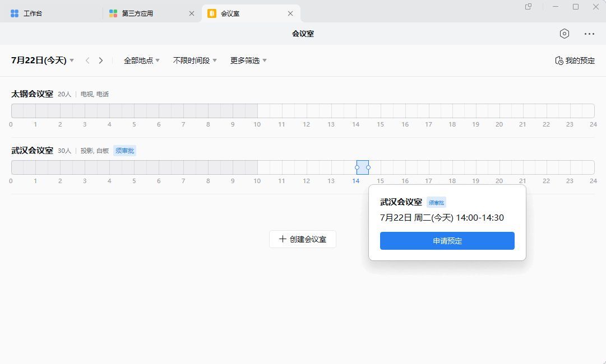Click the 我的预定 clock icon
The height and width of the screenshot is (364, 606).
pyautogui.click(x=559, y=60)
